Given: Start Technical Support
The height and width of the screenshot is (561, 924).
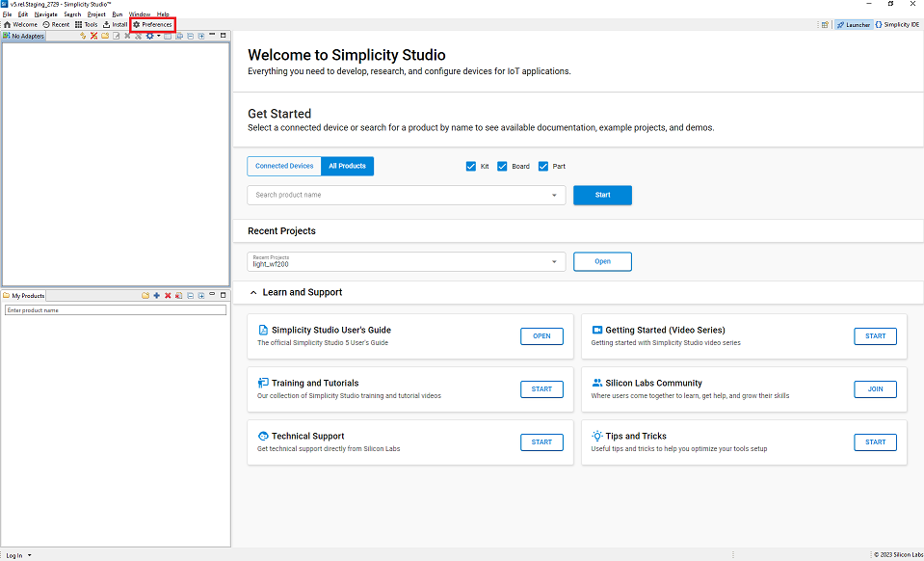Looking at the screenshot, I should [x=541, y=442].
